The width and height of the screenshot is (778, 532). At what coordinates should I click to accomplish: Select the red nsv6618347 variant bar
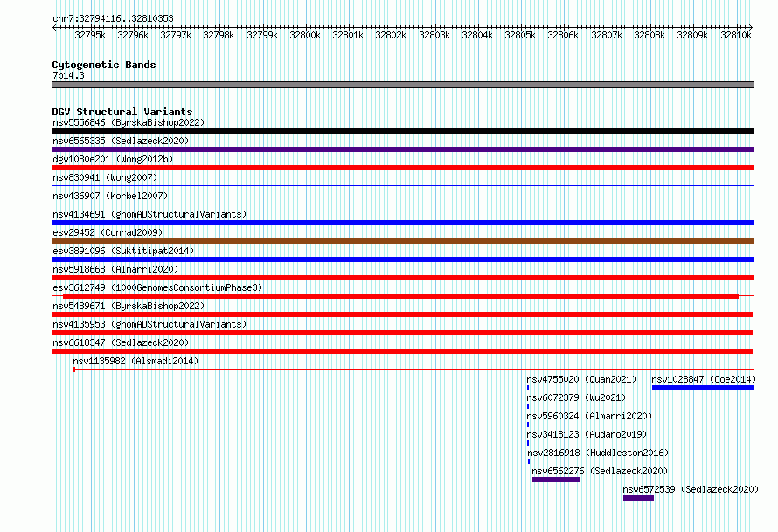coord(402,351)
